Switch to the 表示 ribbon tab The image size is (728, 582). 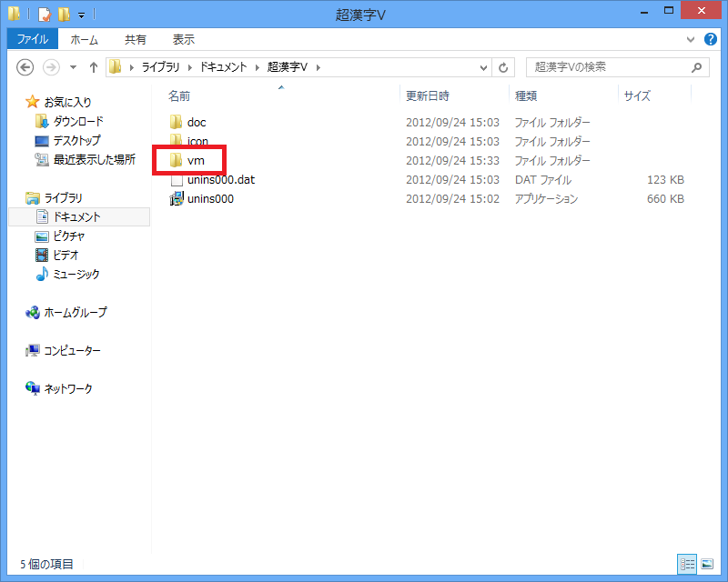pos(184,40)
